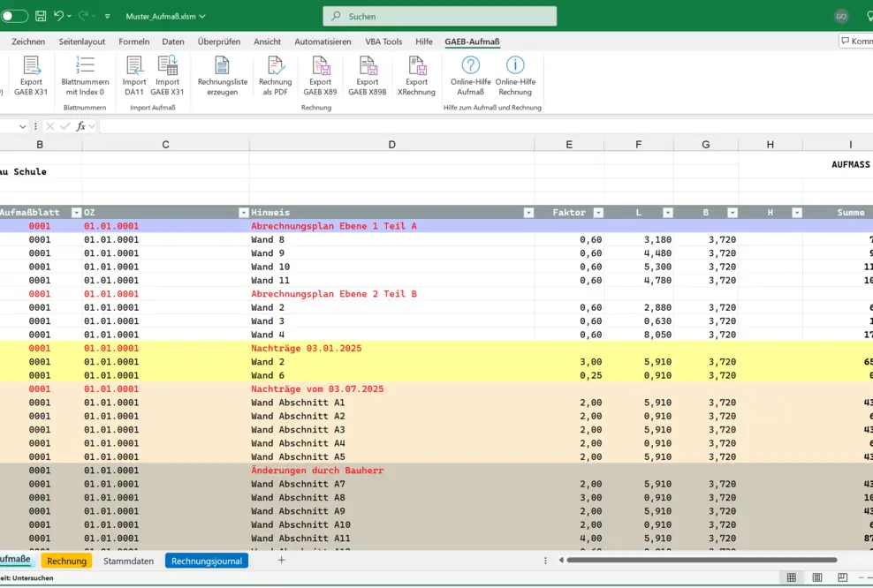Click the Kommentare button

pyautogui.click(x=856, y=41)
